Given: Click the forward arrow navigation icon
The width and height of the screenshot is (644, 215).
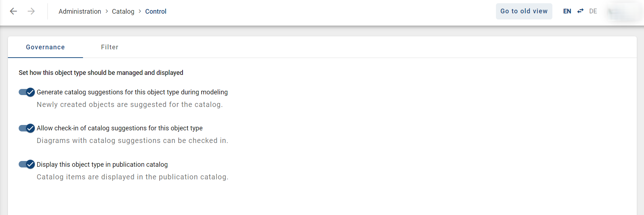Looking at the screenshot, I should click(31, 11).
